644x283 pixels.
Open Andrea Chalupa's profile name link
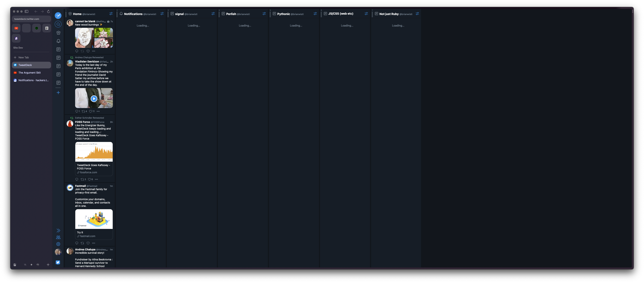click(85, 249)
